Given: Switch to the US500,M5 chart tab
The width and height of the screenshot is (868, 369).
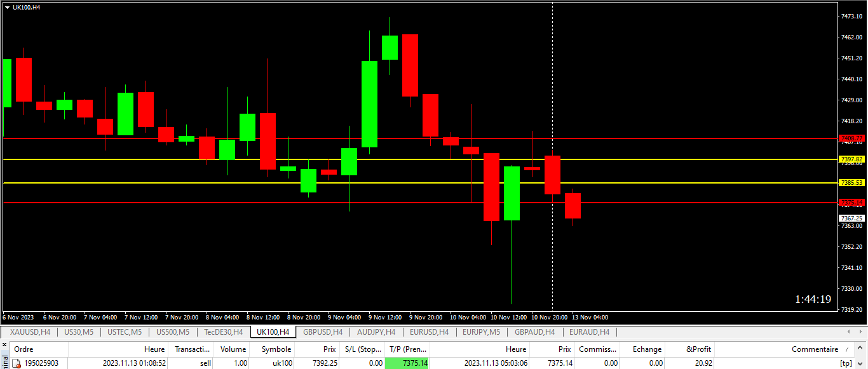Looking at the screenshot, I should pyautogui.click(x=173, y=332).
